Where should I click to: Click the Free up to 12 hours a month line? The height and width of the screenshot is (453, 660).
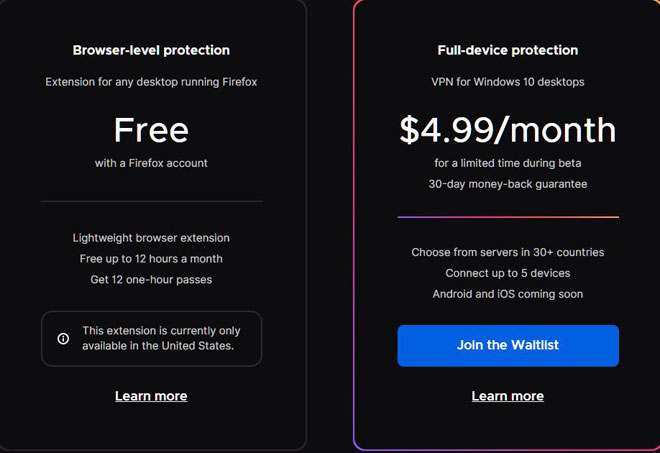151,258
